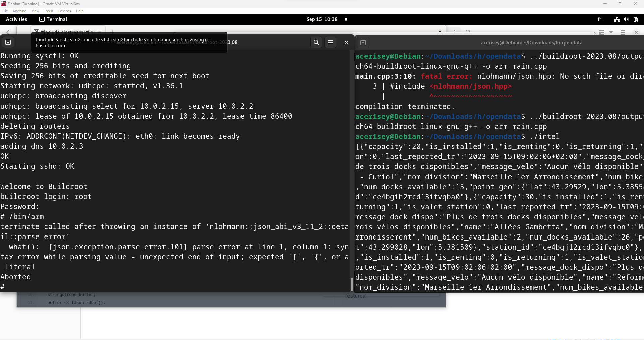The image size is (644, 340).
Task: Click 'fatal error:' text in right terminal
Action: [446, 76]
